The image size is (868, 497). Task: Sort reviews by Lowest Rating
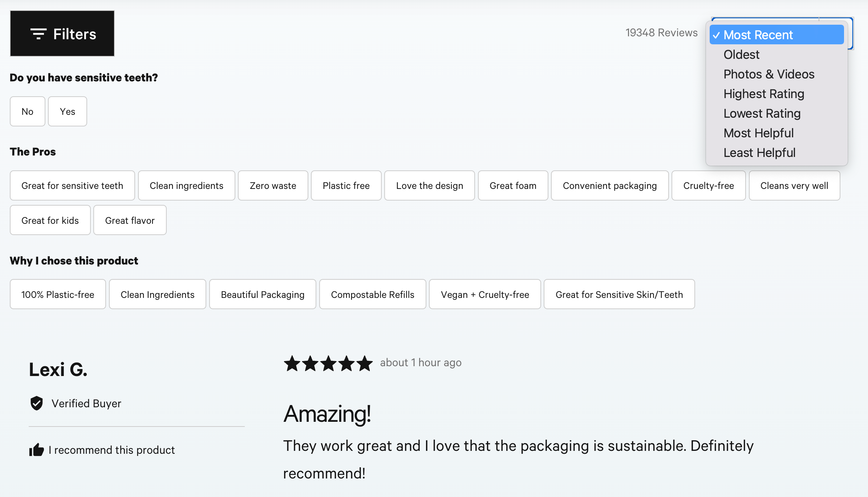[x=762, y=113]
